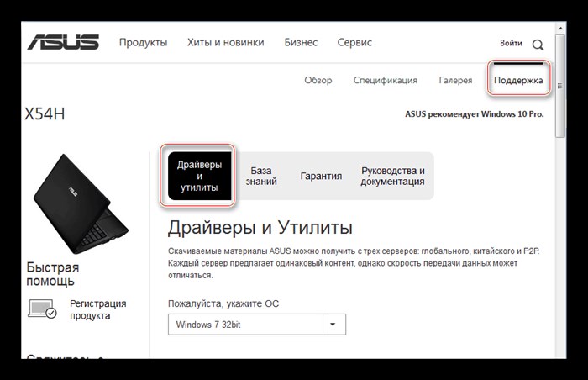Click the Быстрая помощь heading
Viewport: 588px width, 380px height.
pos(52,274)
